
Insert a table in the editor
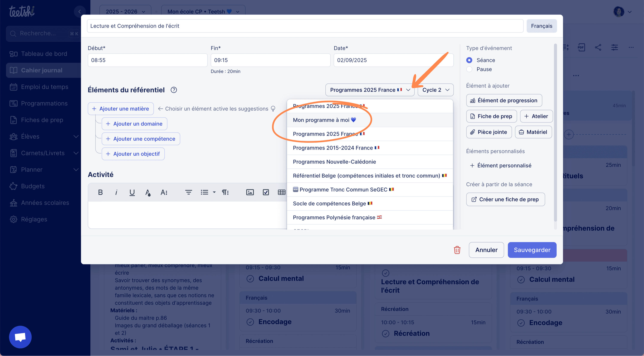(x=281, y=192)
